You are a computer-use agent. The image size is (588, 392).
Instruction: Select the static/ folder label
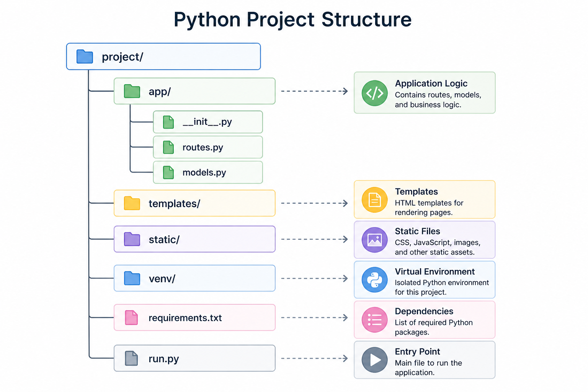tap(164, 240)
